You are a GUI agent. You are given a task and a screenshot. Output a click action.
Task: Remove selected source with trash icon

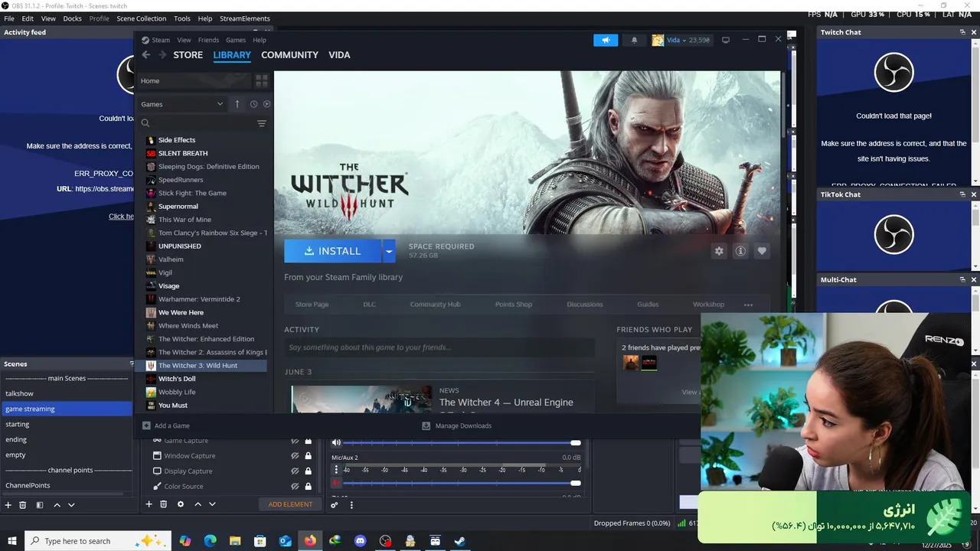[163, 504]
